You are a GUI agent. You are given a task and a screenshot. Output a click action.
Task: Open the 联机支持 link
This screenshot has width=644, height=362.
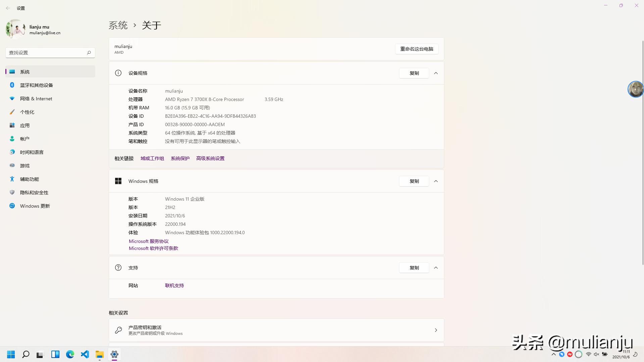[174, 285]
